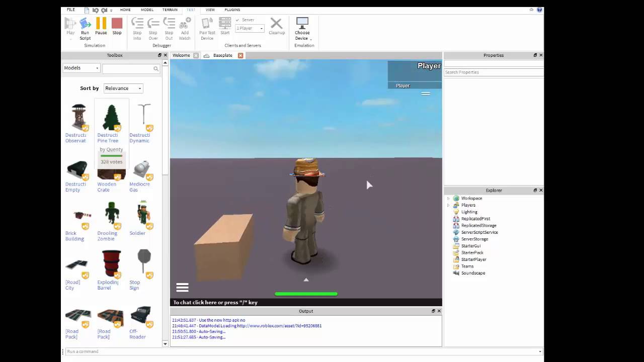644x362 pixels.
Task: Click the redo icon in quick access bar
Action: 104,10
